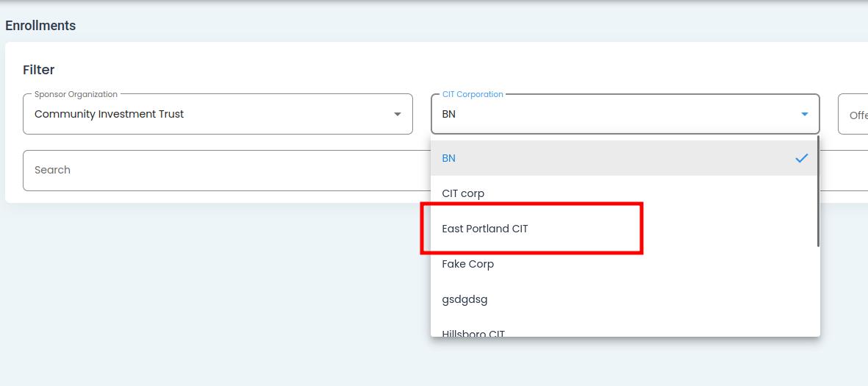Pick Fake Corp from the list
The height and width of the screenshot is (386, 868).
point(468,264)
